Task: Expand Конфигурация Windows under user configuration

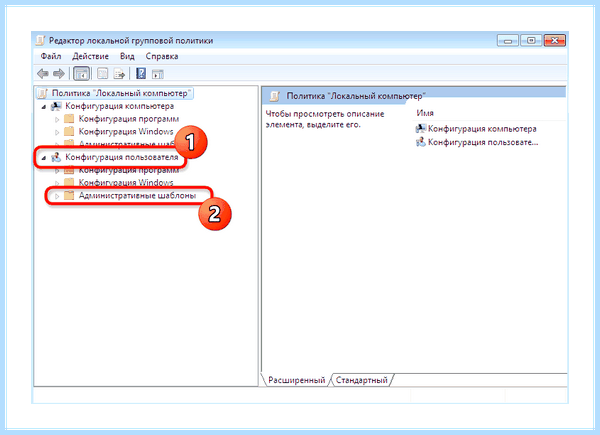Action: pos(57,183)
